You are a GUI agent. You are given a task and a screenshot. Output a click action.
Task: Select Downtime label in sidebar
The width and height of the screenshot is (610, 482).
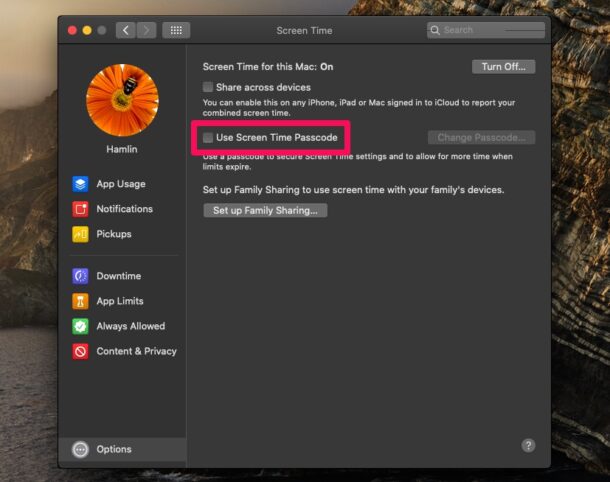(x=119, y=276)
